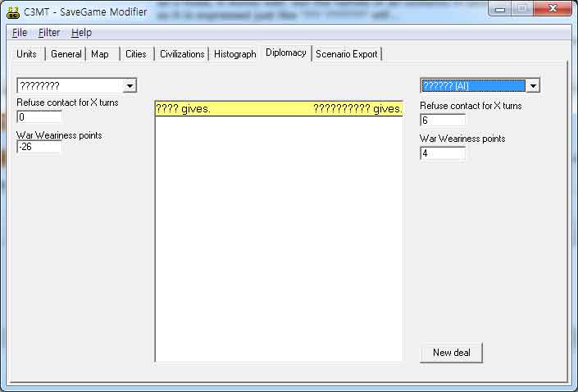Click the C3MT application icon in title bar

click(x=13, y=11)
